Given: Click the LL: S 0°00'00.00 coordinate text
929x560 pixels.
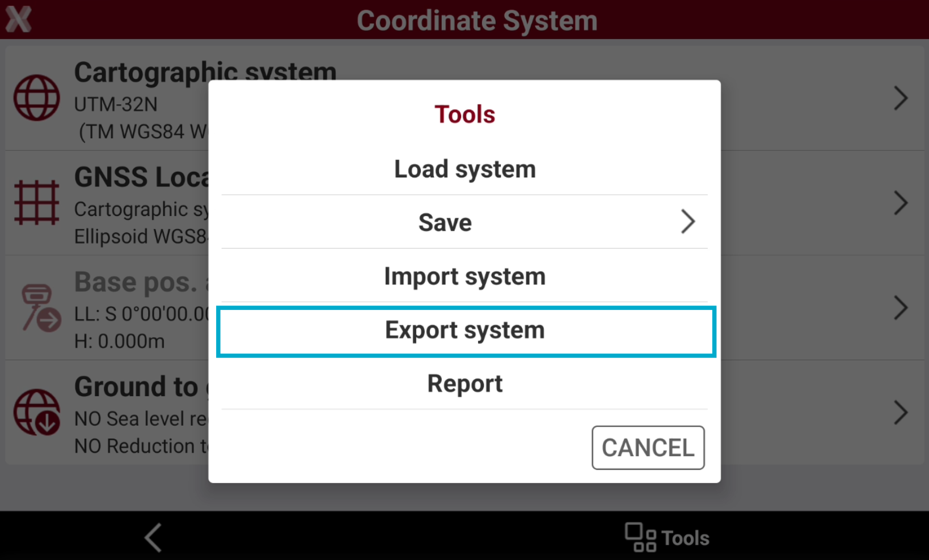Looking at the screenshot, I should (x=142, y=314).
